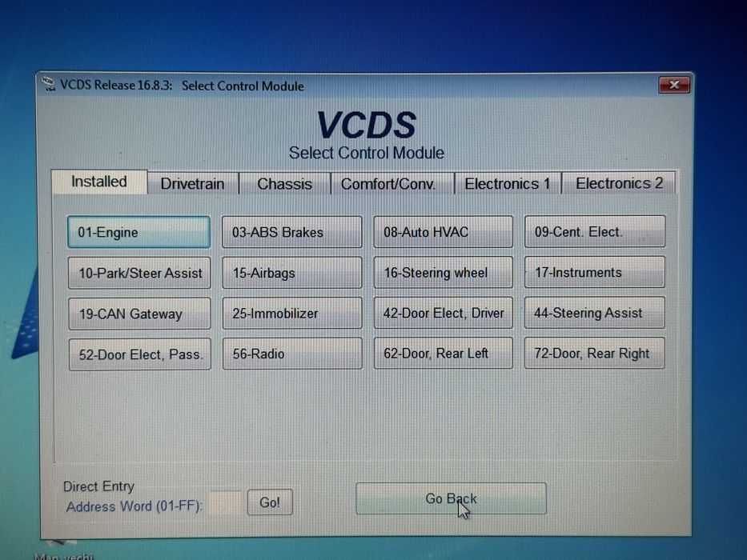Image resolution: width=747 pixels, height=560 pixels.
Task: Select 52-Door Elect, Pass. module
Action: tap(139, 354)
